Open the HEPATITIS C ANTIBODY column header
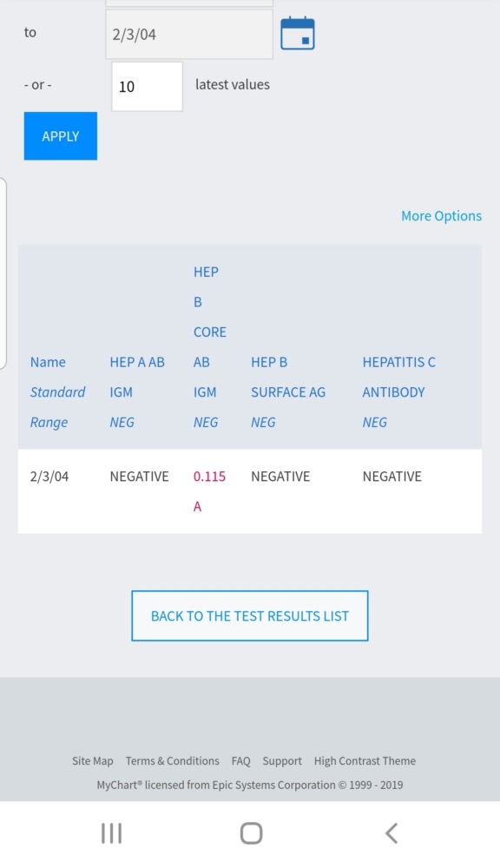Viewport: 500px width, 868px height. click(398, 377)
